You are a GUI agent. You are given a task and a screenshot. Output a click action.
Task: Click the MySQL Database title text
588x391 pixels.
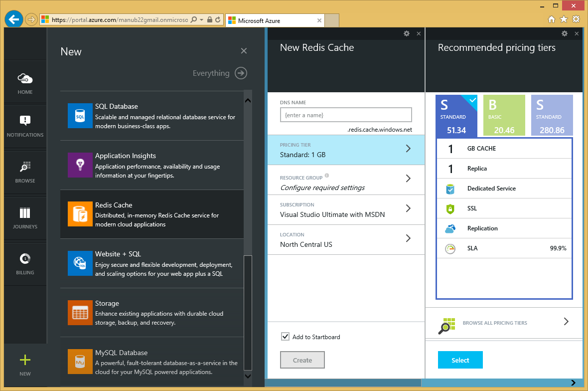[x=121, y=353]
